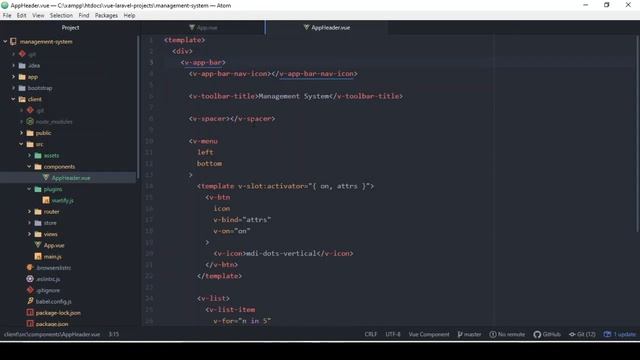Viewport: 640px width, 360px height.
Task: Open the Find menu
Action: pyautogui.click(x=84, y=15)
